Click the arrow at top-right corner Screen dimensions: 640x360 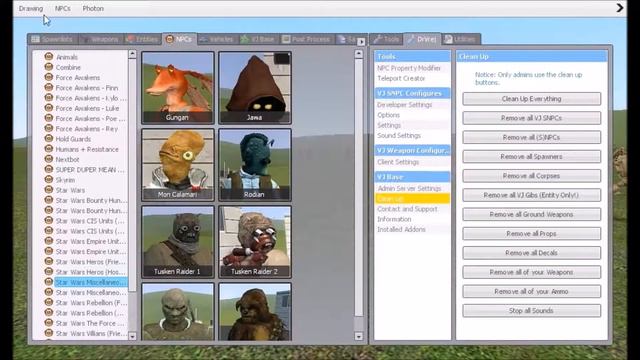pyautogui.click(x=620, y=8)
